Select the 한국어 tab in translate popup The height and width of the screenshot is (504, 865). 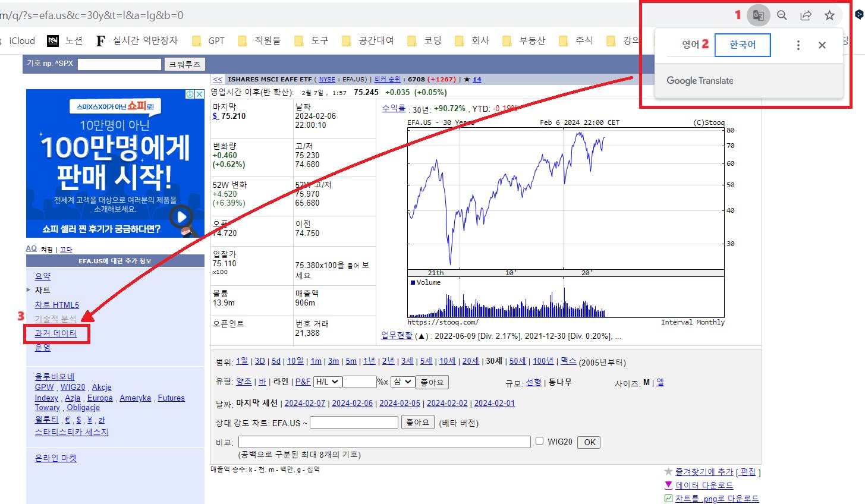pyautogui.click(x=743, y=45)
